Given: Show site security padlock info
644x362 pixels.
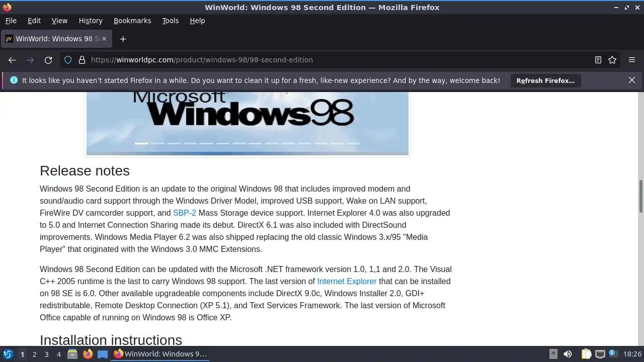Looking at the screenshot, I should point(82,60).
